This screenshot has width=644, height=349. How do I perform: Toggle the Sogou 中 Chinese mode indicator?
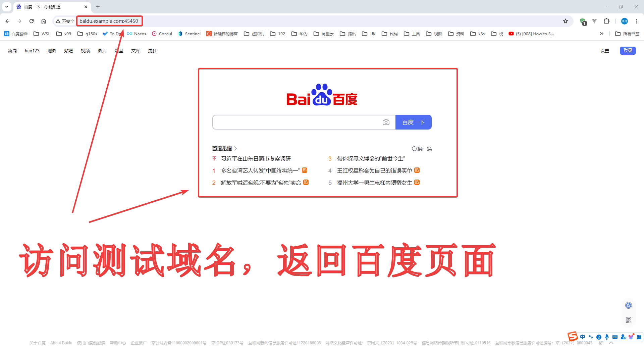pyautogui.click(x=583, y=337)
